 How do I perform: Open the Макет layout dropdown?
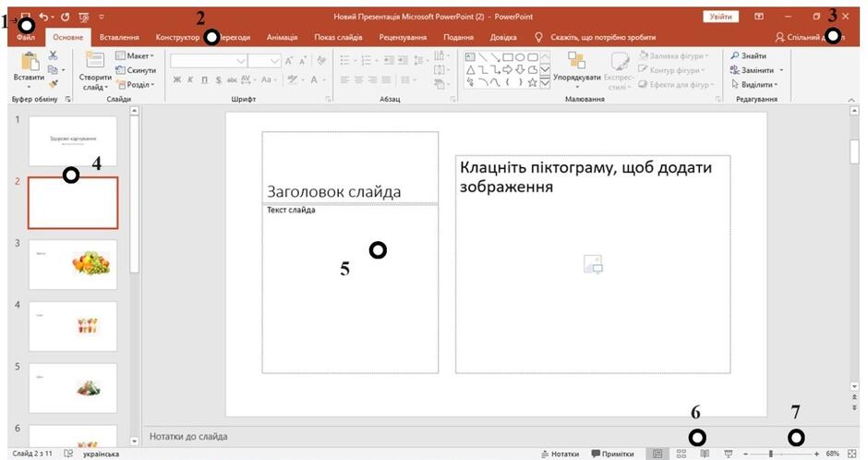(x=135, y=55)
